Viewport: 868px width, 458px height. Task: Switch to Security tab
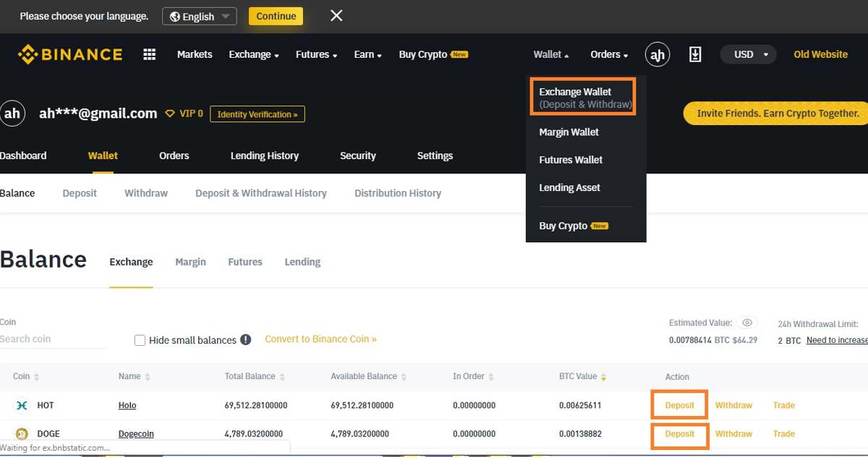coord(358,156)
